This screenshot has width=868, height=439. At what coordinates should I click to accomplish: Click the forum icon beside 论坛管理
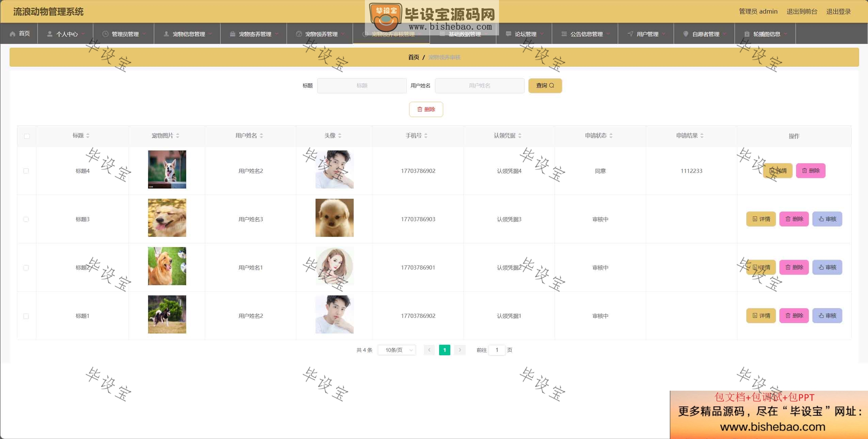tap(508, 34)
